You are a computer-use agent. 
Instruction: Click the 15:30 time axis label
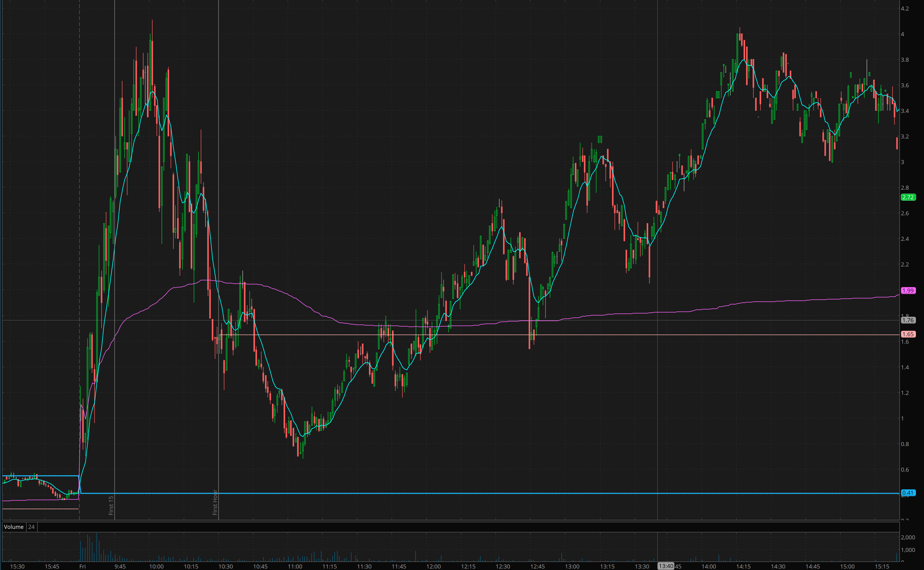[17, 566]
